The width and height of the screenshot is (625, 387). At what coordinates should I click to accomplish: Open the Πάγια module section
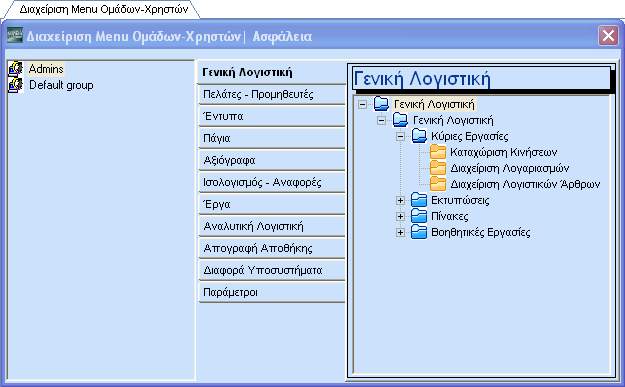pyautogui.click(x=272, y=138)
